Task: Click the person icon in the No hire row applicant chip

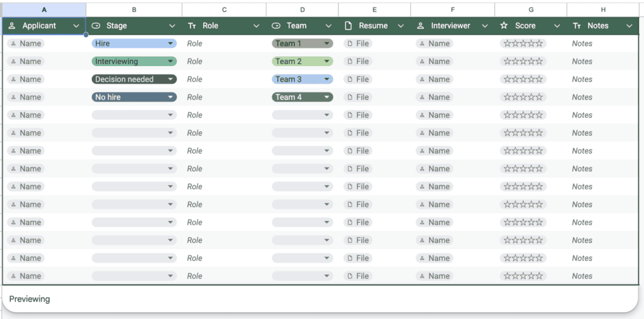Action: 14,97
